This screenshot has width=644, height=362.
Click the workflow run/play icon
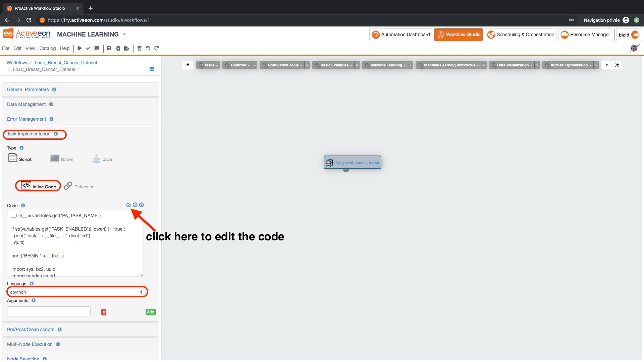(x=79, y=48)
